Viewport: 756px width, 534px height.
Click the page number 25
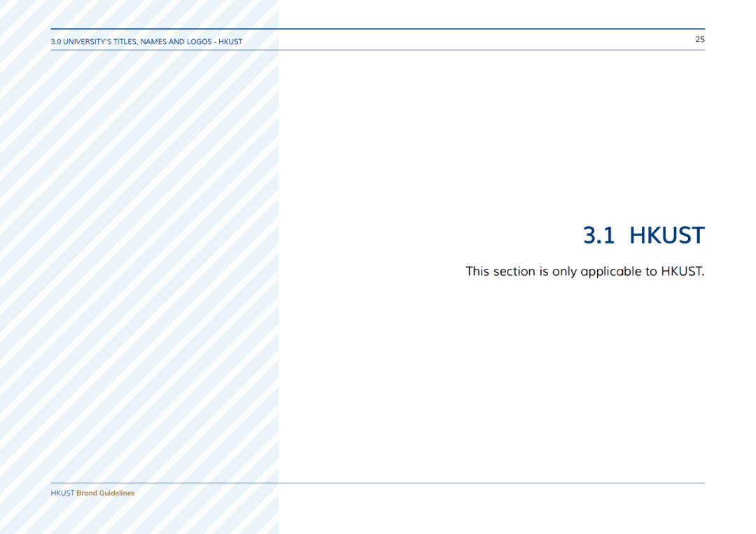(x=699, y=39)
